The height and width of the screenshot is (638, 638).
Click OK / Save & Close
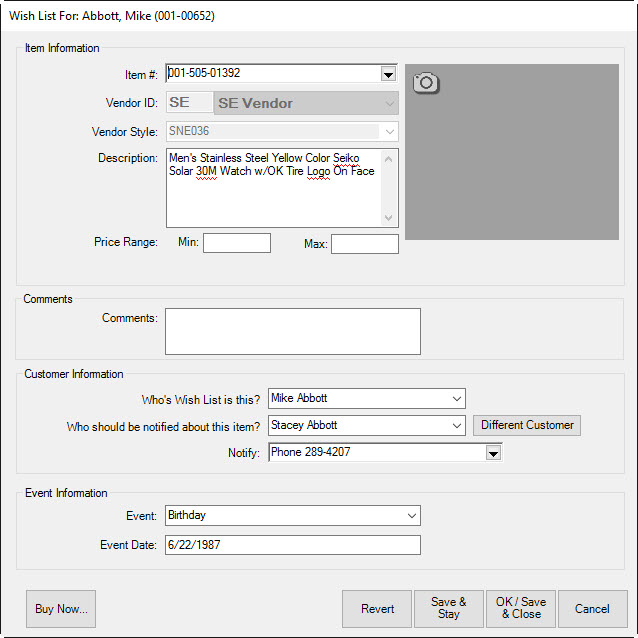point(520,608)
